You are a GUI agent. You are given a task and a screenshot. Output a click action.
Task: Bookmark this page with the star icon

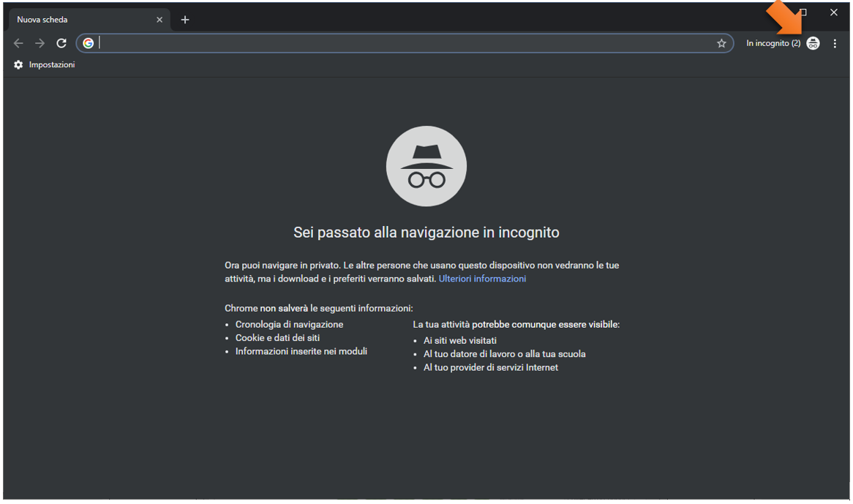[x=721, y=43]
